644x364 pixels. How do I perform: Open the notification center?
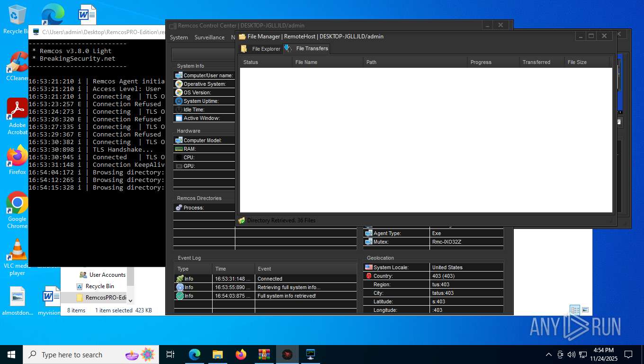628,355
